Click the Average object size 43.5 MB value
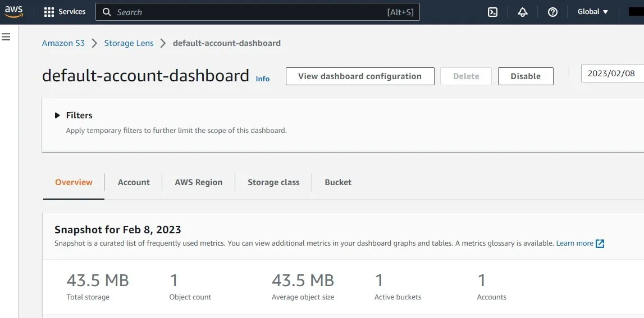This screenshot has width=644, height=318. pyautogui.click(x=303, y=280)
